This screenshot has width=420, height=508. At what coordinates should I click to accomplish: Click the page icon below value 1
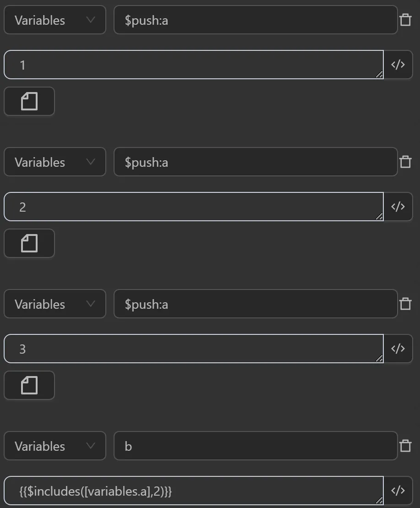[29, 101]
